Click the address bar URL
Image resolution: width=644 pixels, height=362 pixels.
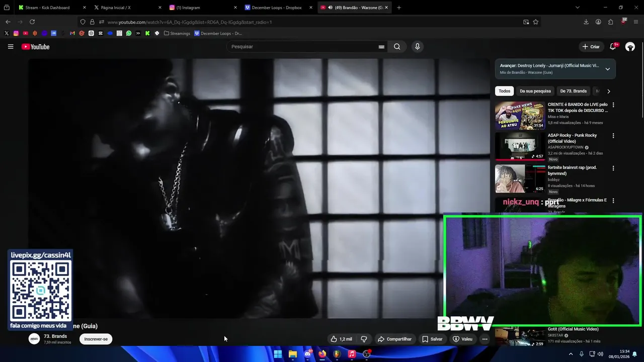click(x=189, y=22)
